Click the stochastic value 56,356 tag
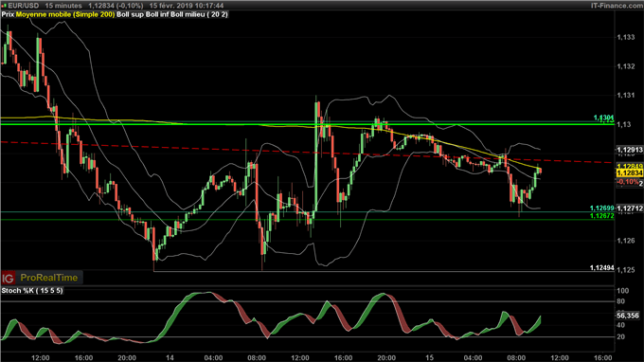The width and height of the screenshot is (644, 362). tap(628, 316)
